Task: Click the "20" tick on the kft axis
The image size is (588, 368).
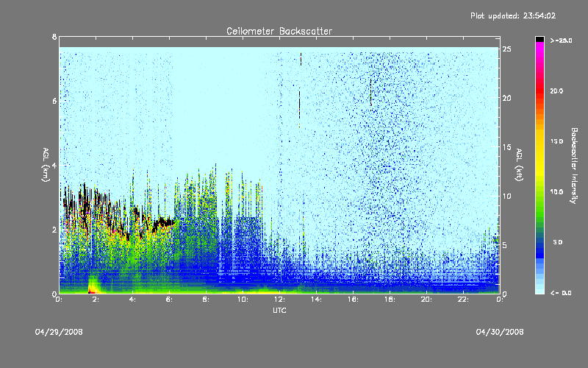Action: click(x=506, y=99)
